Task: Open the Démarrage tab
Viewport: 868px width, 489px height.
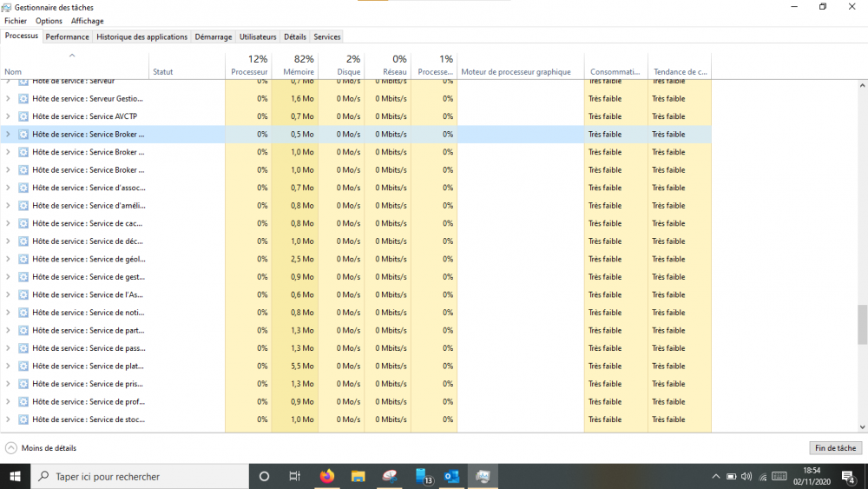Action: (x=213, y=36)
